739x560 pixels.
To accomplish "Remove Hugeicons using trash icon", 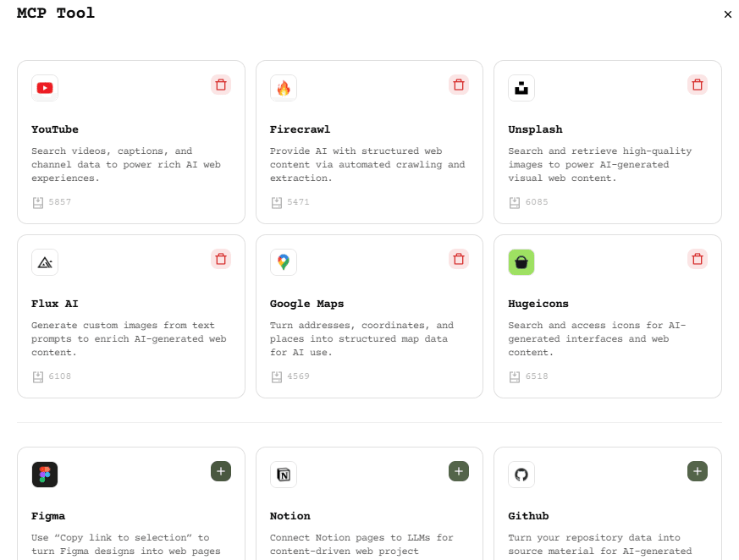I will pyautogui.click(x=698, y=259).
